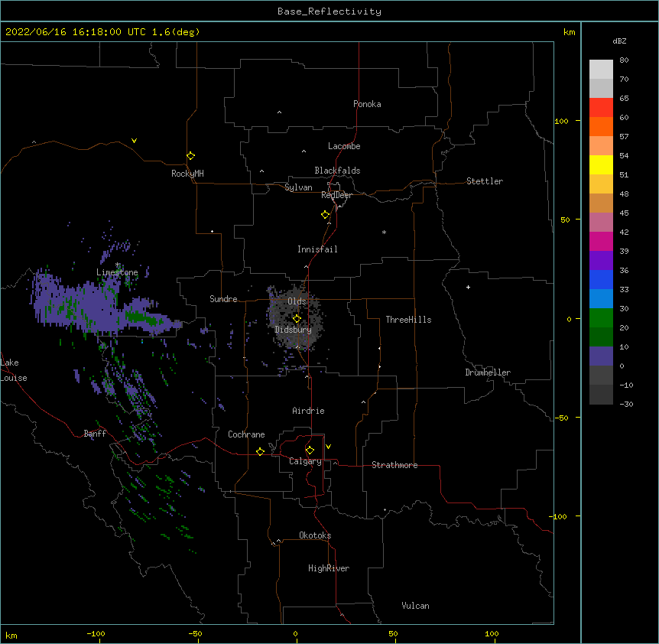This screenshot has height=644, width=659.
Task: Click the white asterisk east of Innisfail
Action: [x=384, y=232]
